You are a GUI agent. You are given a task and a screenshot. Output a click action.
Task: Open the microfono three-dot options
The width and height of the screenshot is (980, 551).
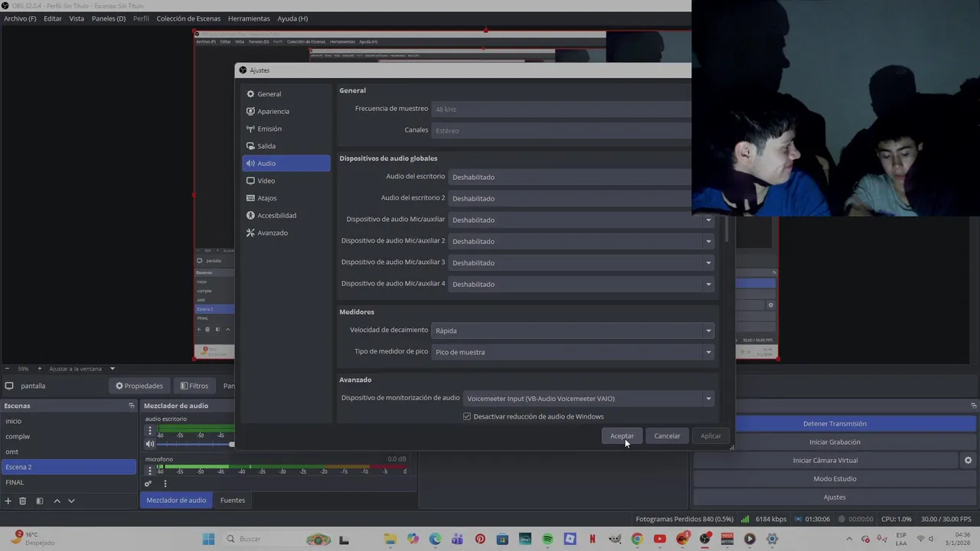pos(150,471)
